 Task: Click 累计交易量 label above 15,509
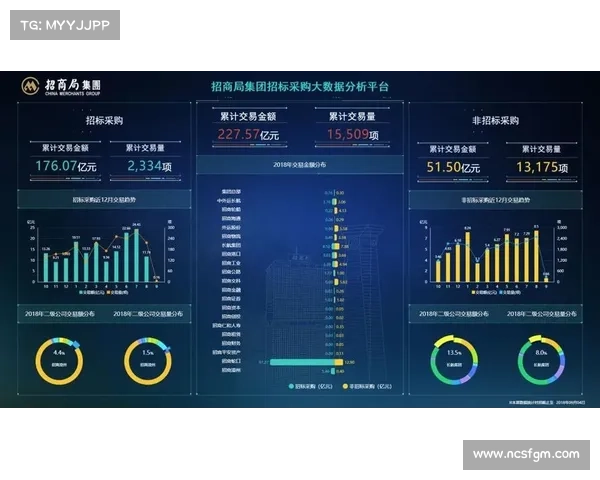(352, 116)
